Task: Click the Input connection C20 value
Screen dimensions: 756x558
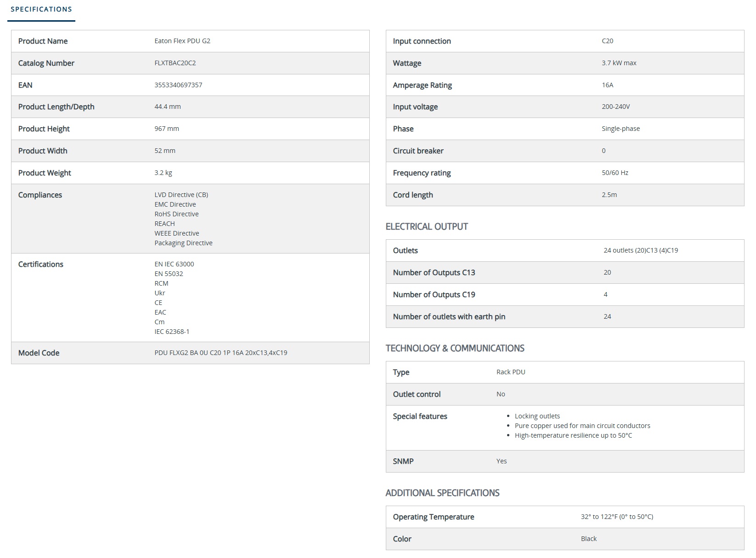Action: click(607, 41)
